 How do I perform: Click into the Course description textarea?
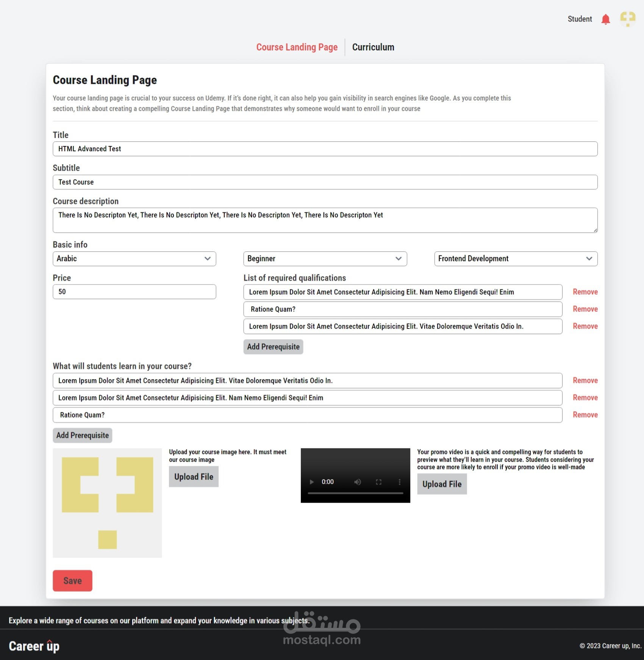[x=325, y=220]
